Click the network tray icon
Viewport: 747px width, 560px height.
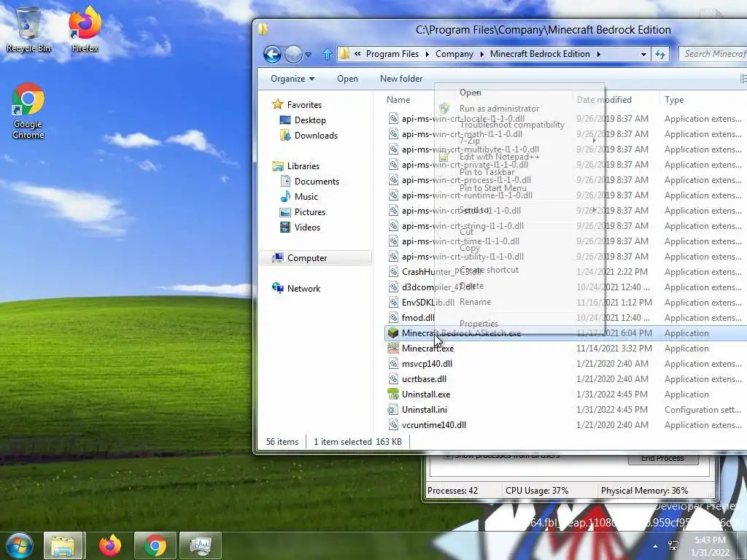pyautogui.click(x=673, y=545)
